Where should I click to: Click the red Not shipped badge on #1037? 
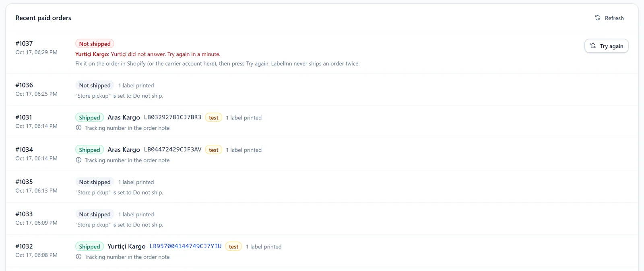click(95, 44)
